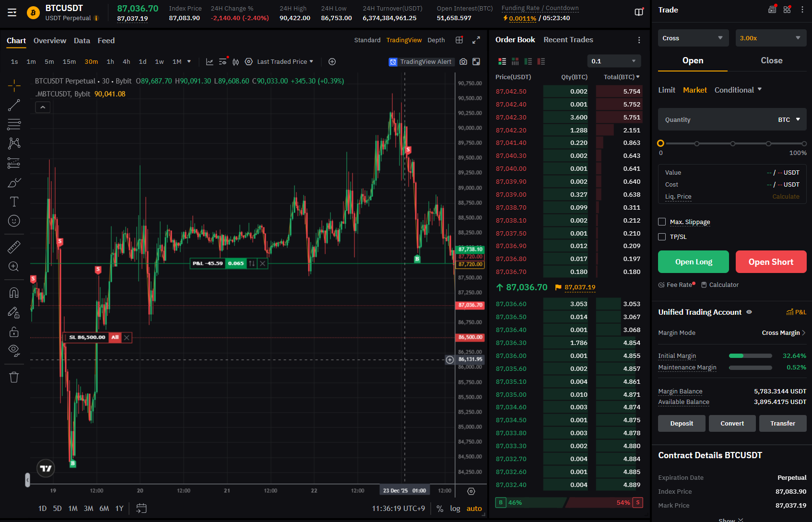The width and height of the screenshot is (812, 522).
Task: Toggle account balance visibility eye icon
Action: (749, 312)
